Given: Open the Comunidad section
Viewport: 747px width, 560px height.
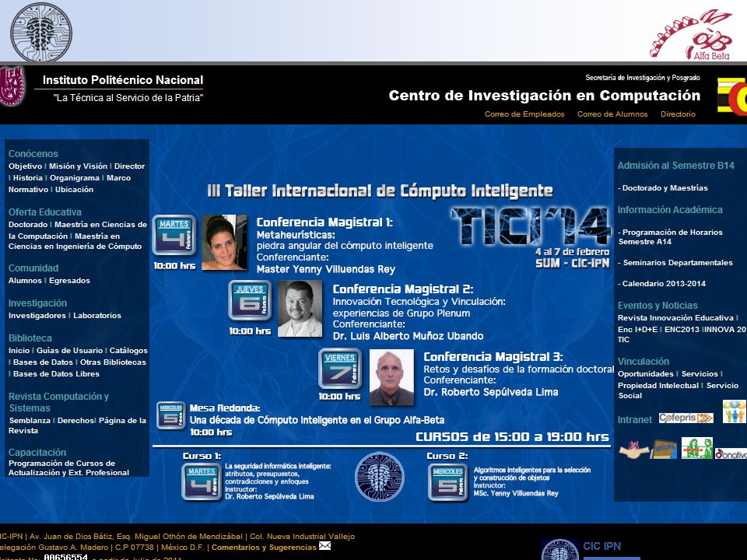Looking at the screenshot, I should point(33,268).
